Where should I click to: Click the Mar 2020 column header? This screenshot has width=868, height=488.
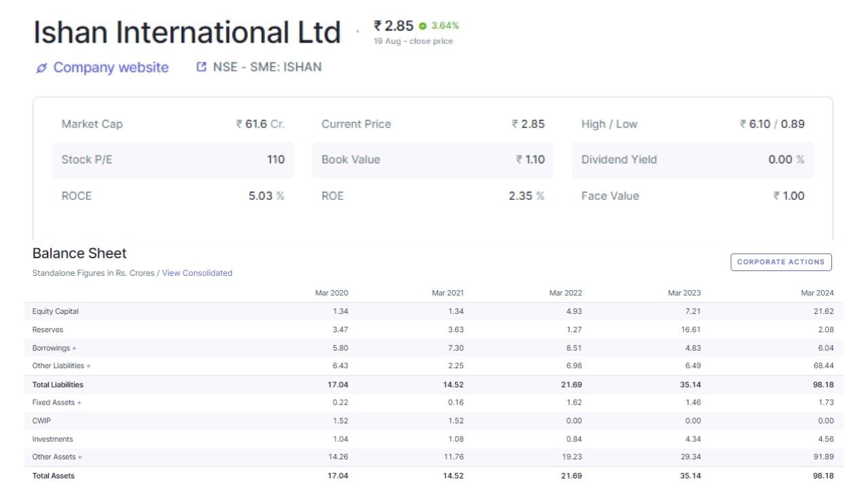(332, 293)
